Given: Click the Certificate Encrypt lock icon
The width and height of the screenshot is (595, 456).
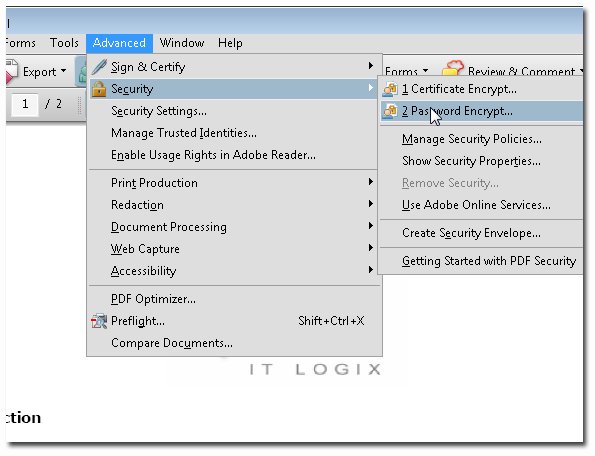Looking at the screenshot, I should (x=390, y=89).
